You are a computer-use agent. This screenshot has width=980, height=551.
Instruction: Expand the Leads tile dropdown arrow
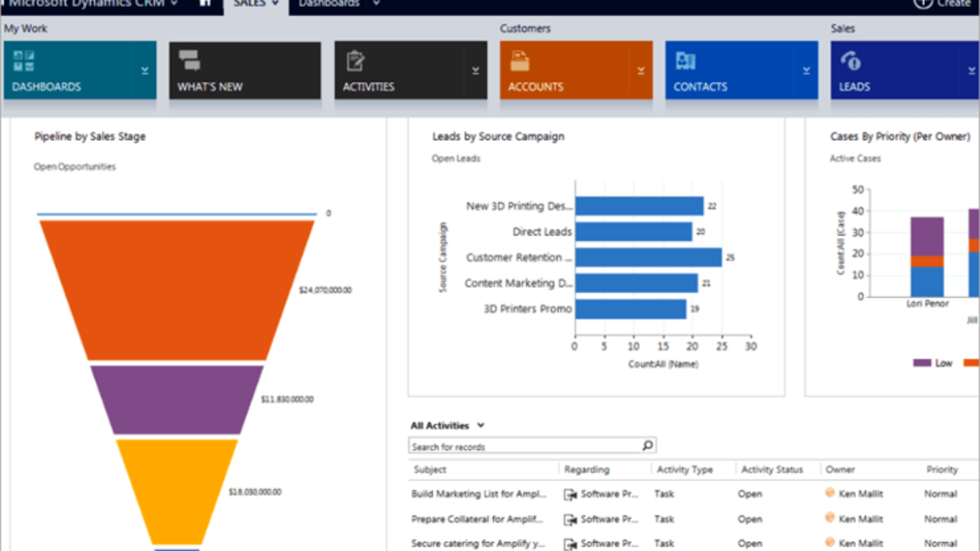pos(972,70)
